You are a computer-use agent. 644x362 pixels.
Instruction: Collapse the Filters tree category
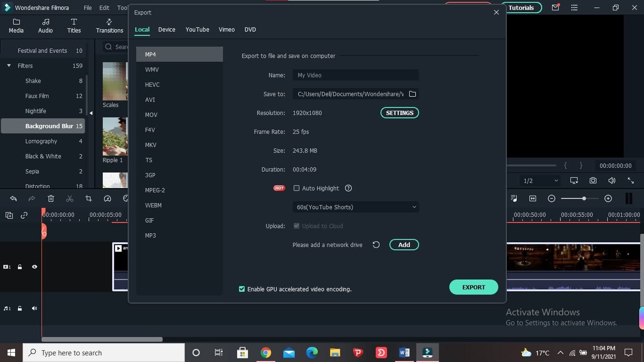[9, 66]
